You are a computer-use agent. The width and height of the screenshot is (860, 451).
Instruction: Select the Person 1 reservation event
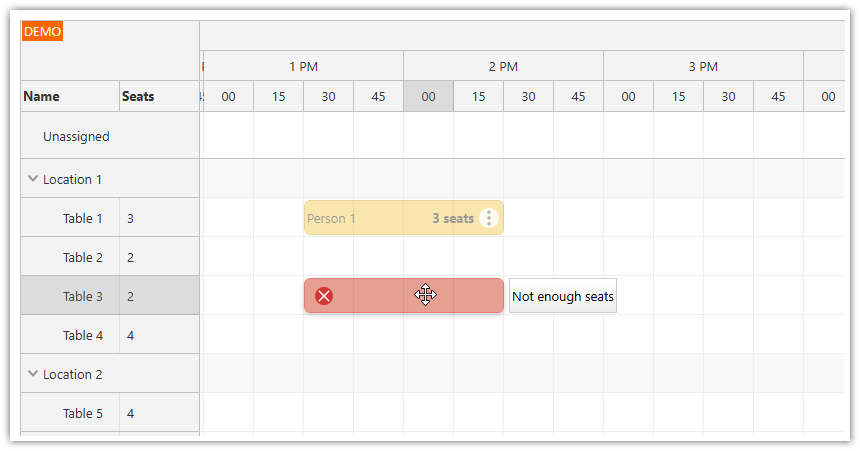pos(370,218)
